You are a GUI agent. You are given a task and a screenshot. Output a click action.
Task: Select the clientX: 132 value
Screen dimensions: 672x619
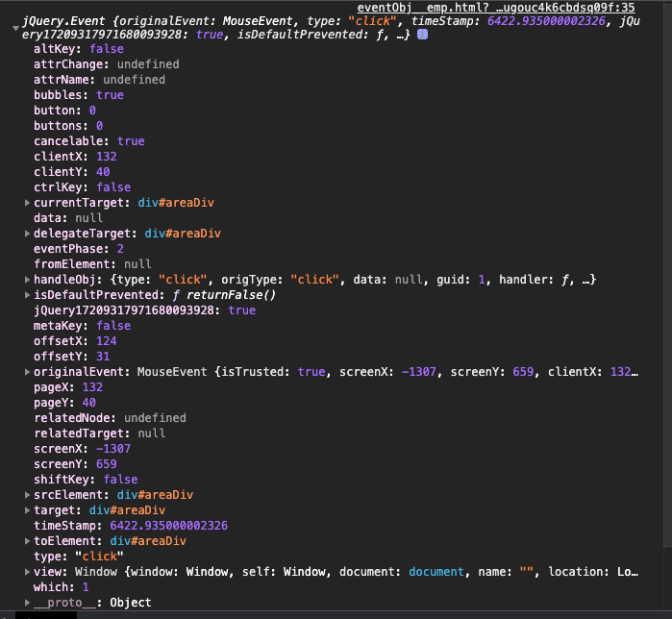pos(107,157)
